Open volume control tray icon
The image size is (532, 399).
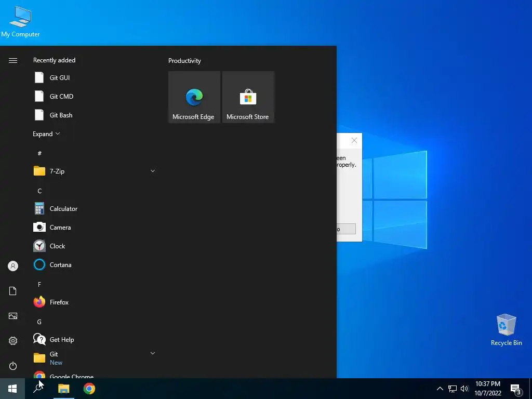[x=464, y=389]
